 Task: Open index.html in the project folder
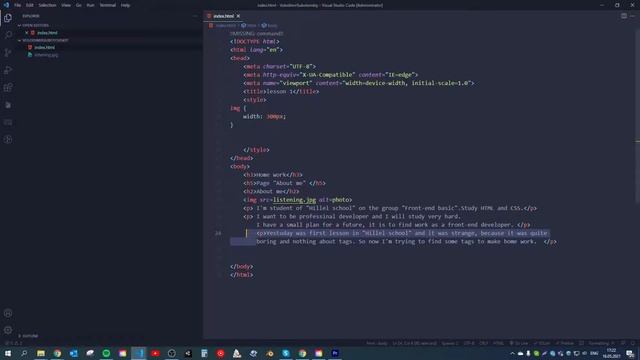point(44,47)
